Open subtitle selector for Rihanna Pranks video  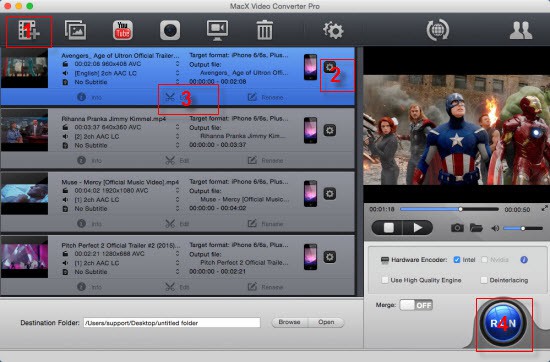coord(177,145)
